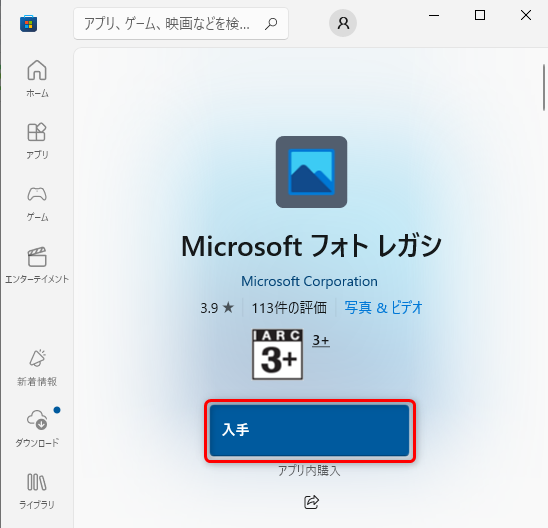The height and width of the screenshot is (528, 548).
Task: Open the エンターテイメント sidebar section
Action: 37,265
